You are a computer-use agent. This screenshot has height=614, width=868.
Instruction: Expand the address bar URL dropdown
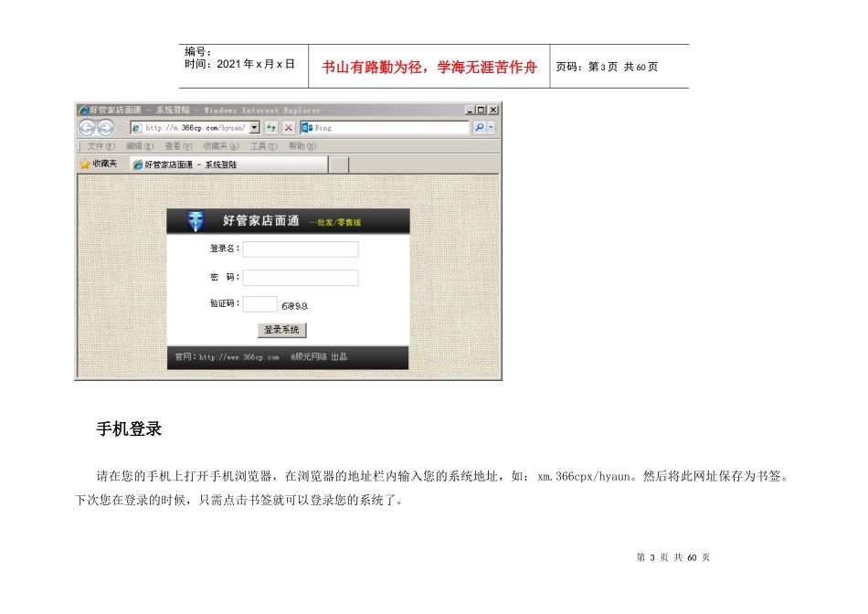point(254,128)
